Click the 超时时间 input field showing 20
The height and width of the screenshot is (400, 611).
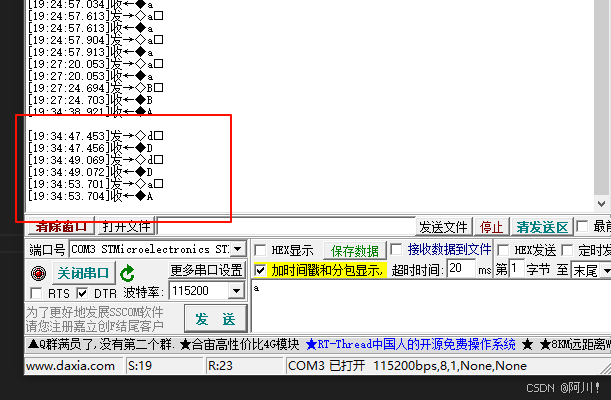(461, 269)
